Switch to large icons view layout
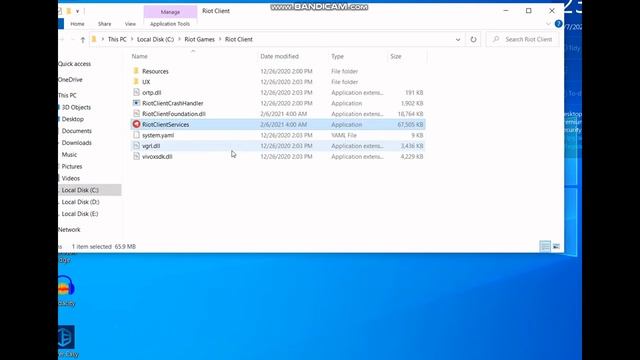Viewport: 640px width, 360px height. 556,246
